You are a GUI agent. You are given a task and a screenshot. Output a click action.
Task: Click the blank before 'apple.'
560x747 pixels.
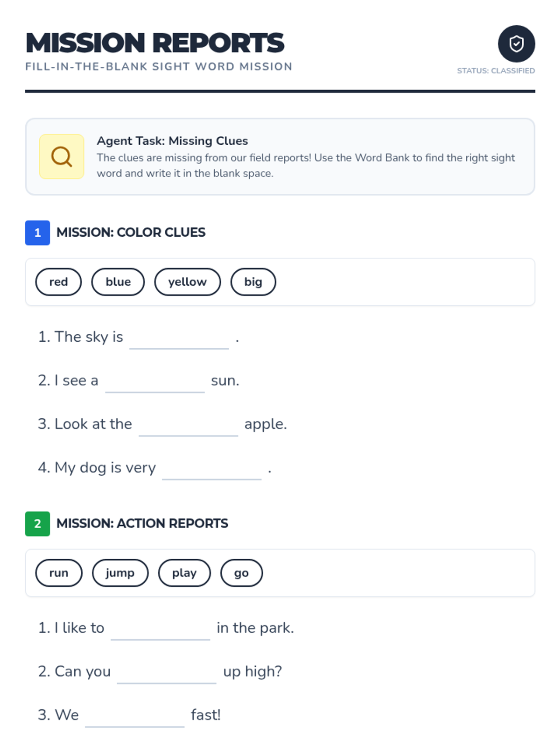[189, 425]
